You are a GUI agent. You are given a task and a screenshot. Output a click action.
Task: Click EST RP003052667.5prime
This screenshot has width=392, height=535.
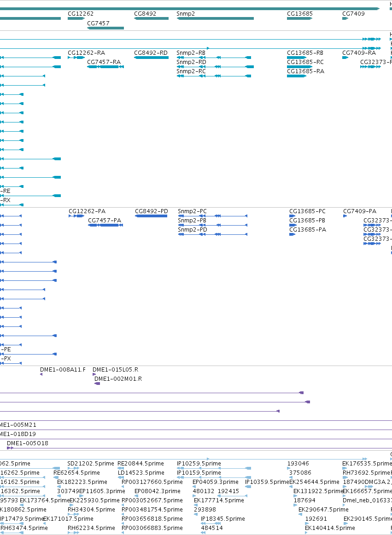point(152,500)
